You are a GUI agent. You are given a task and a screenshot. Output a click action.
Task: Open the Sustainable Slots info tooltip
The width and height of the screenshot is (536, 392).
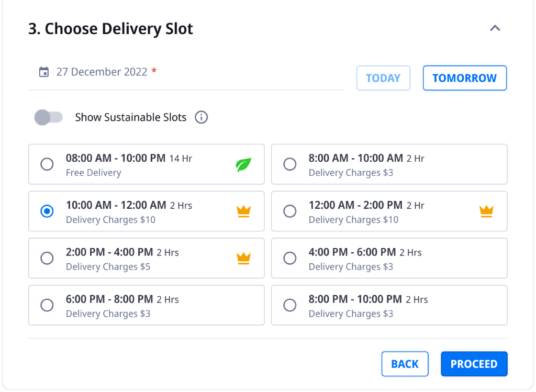tap(201, 117)
